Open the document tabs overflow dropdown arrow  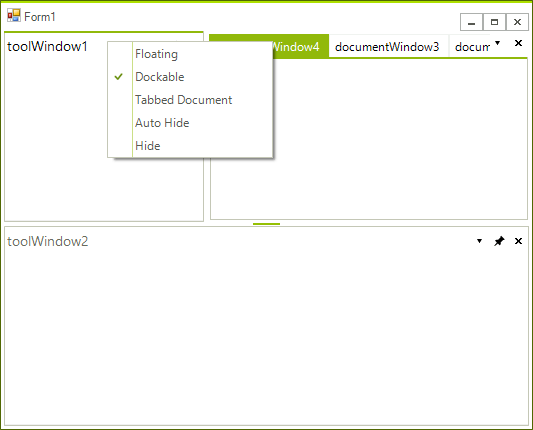pos(497,43)
